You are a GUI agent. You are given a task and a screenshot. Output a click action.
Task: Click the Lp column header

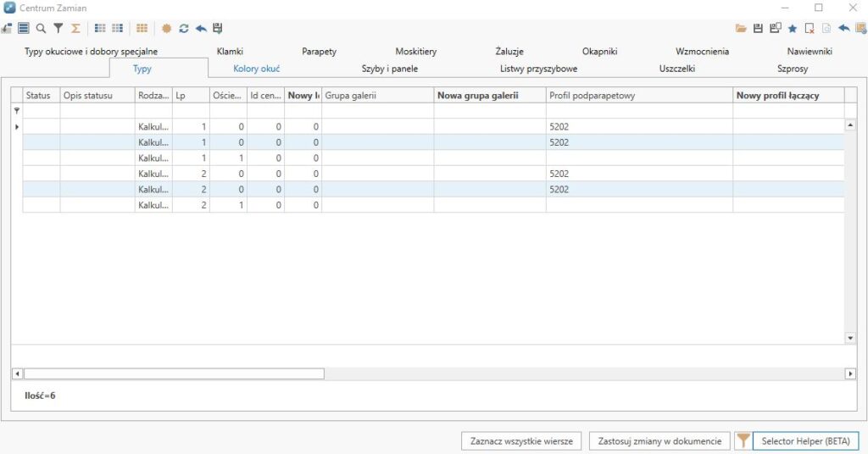click(x=191, y=95)
